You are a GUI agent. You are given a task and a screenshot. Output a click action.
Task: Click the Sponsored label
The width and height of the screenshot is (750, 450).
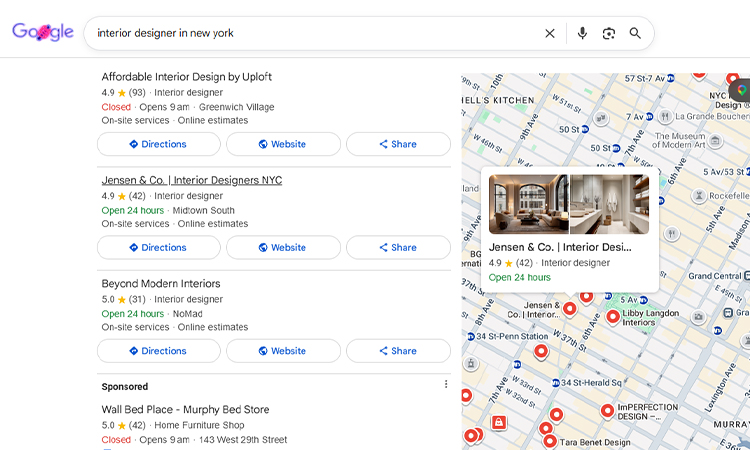[x=124, y=386]
